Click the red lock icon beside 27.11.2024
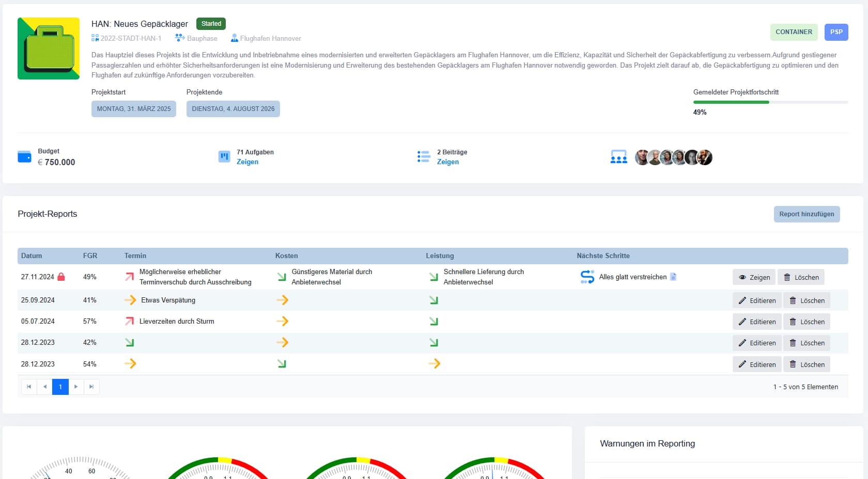Image resolution: width=868 pixels, height=479 pixels. [x=61, y=277]
